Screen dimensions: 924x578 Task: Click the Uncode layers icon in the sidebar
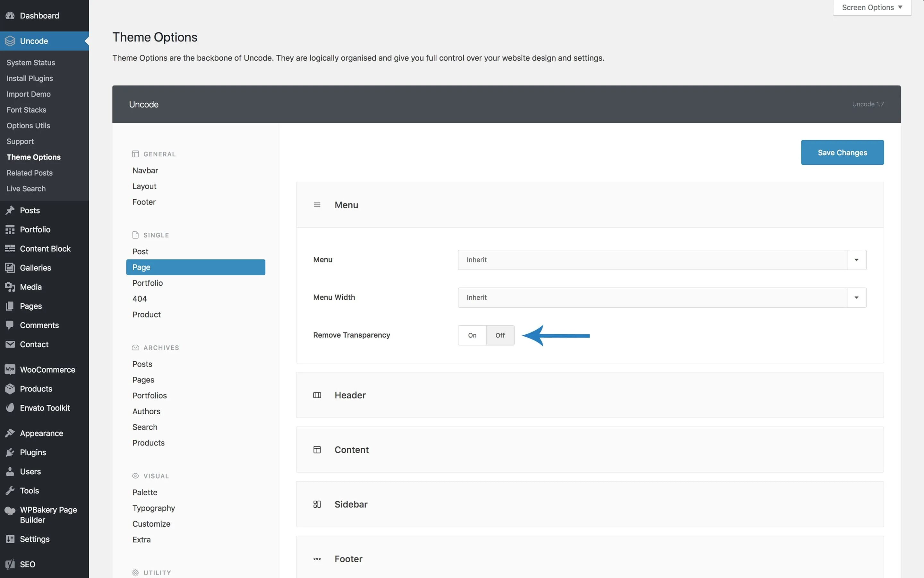pos(10,41)
